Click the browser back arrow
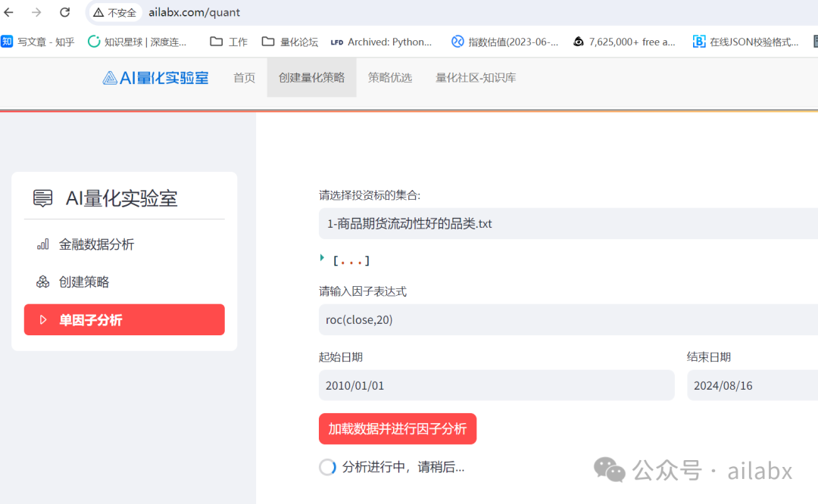 [x=10, y=12]
